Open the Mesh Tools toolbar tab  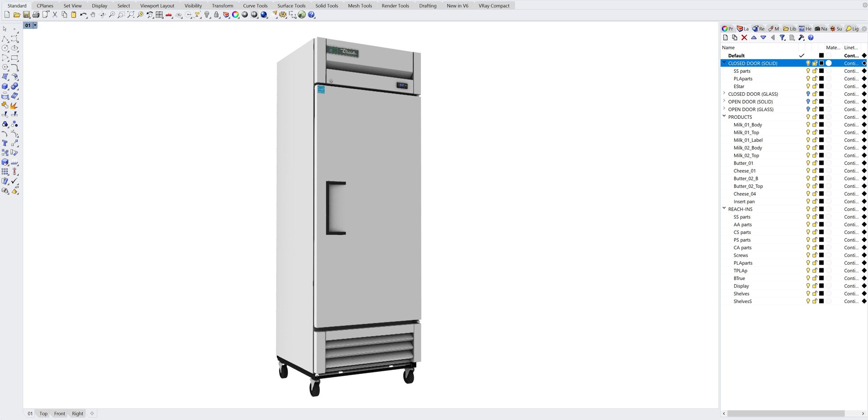360,6
